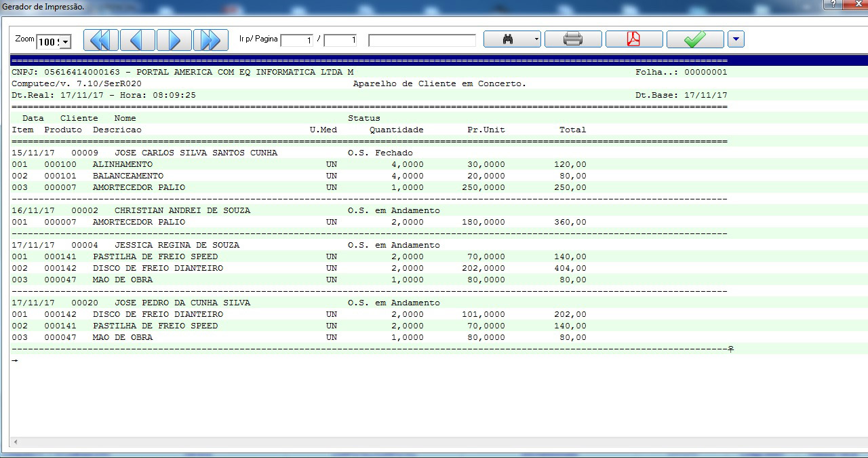Click the horizontal scrollbar left arrow
This screenshot has width=868, height=458.
pos(15,442)
